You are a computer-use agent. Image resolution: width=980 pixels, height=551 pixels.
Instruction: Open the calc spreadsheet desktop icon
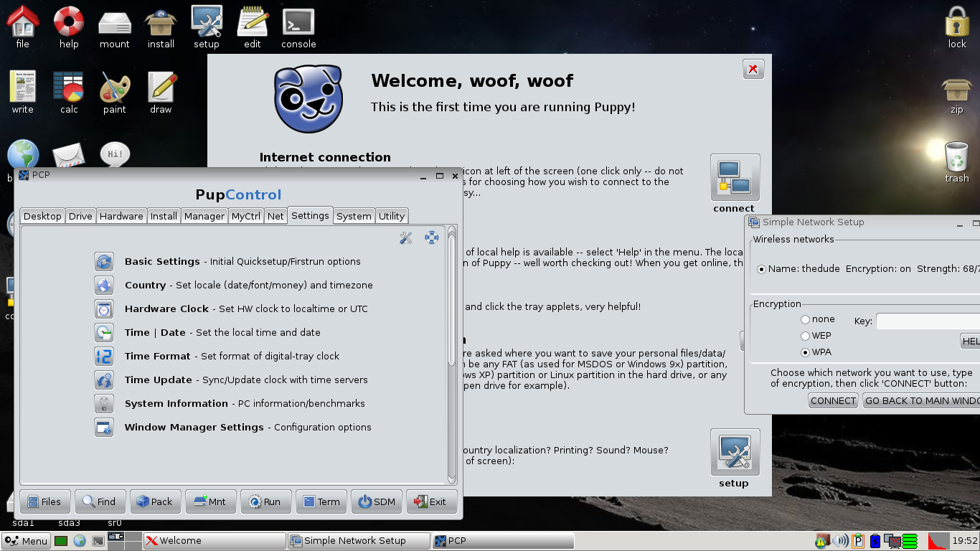(x=69, y=93)
